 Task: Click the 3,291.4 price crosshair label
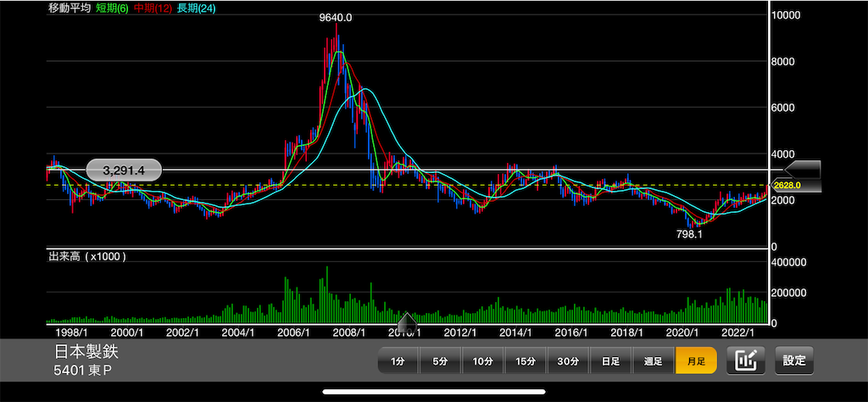(x=124, y=170)
